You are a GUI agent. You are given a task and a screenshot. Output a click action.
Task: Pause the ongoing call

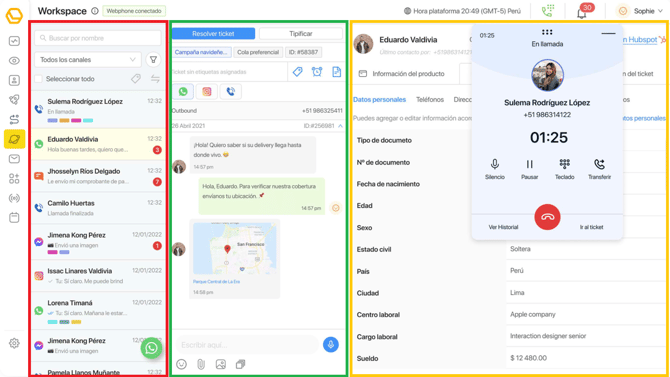(529, 169)
